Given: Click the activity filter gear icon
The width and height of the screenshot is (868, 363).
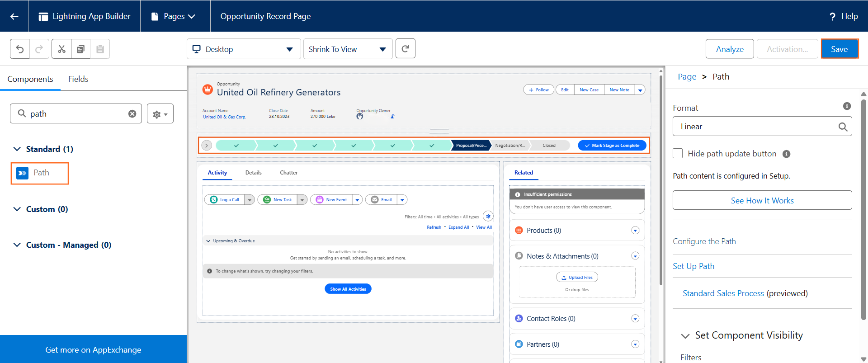Looking at the screenshot, I should (488, 216).
